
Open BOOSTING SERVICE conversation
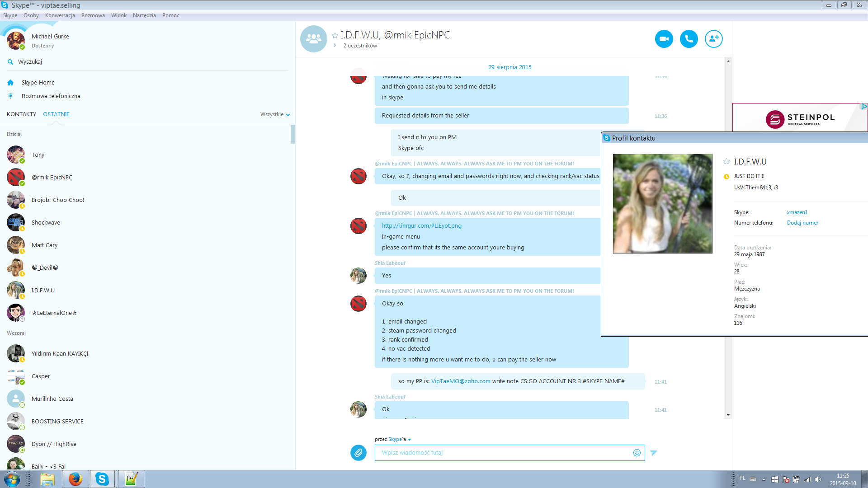tap(57, 422)
